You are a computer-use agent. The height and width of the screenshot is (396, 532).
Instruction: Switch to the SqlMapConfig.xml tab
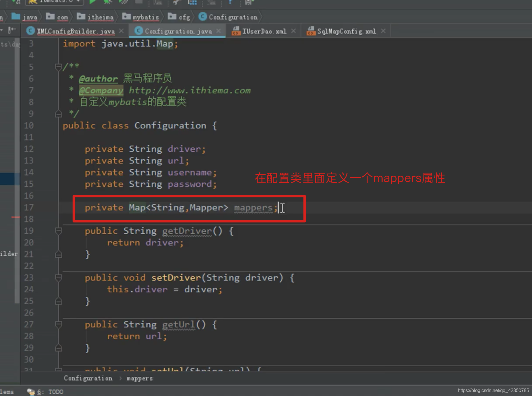point(347,31)
